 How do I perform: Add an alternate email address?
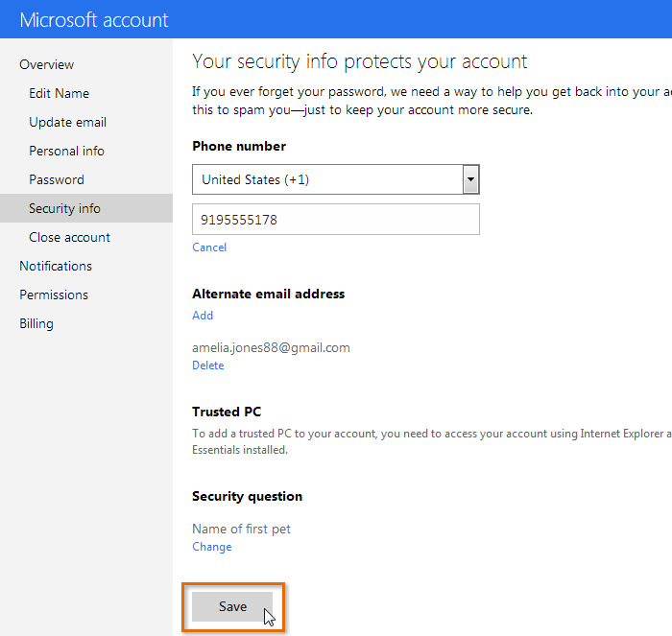[x=203, y=316]
